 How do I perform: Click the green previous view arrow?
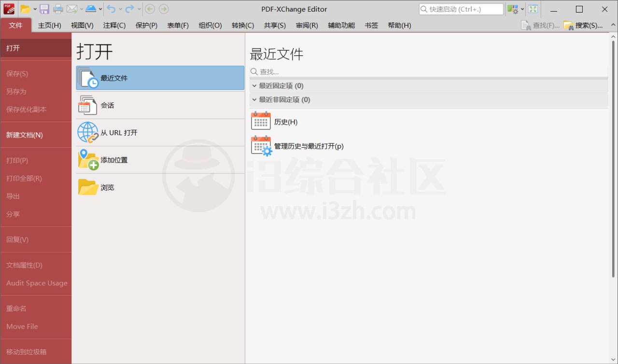(x=150, y=9)
